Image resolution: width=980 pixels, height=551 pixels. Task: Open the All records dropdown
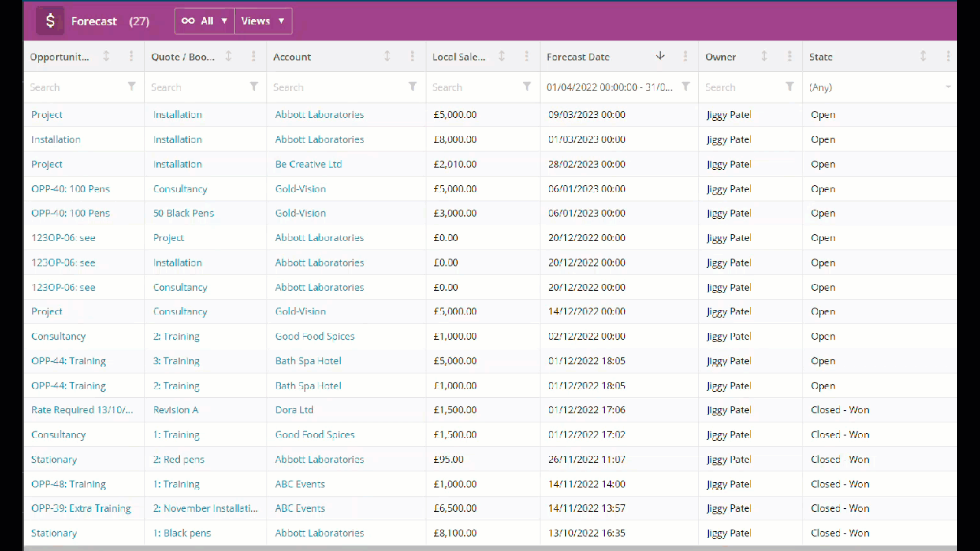(x=204, y=21)
